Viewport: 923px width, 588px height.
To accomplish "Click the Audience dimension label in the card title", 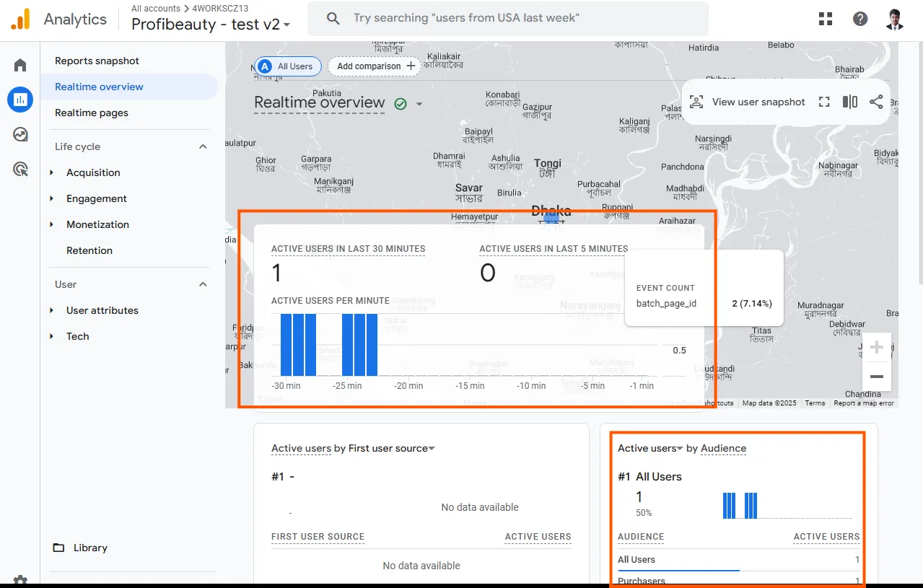I will pos(723,448).
